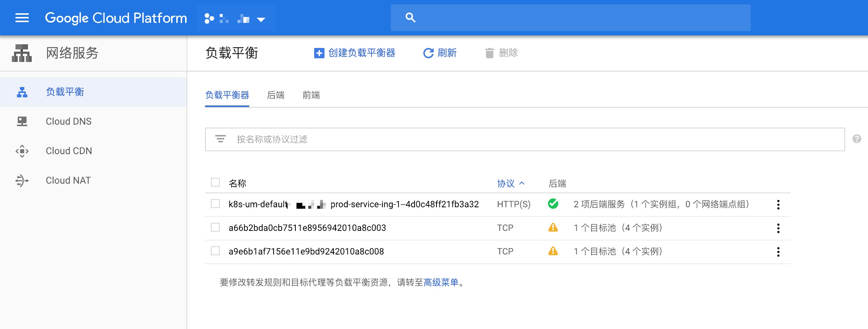The width and height of the screenshot is (868, 329).
Task: Switch to 前端 tab
Action: click(311, 95)
